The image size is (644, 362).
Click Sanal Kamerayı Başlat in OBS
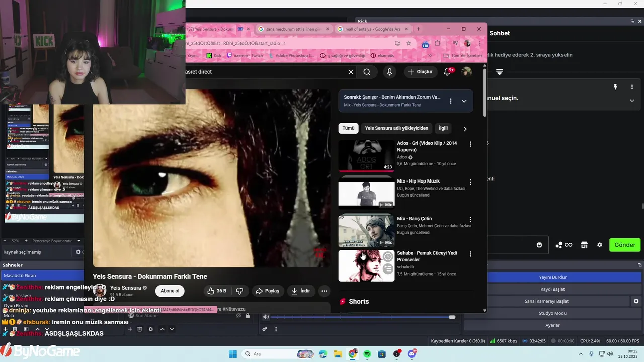[x=546, y=301]
